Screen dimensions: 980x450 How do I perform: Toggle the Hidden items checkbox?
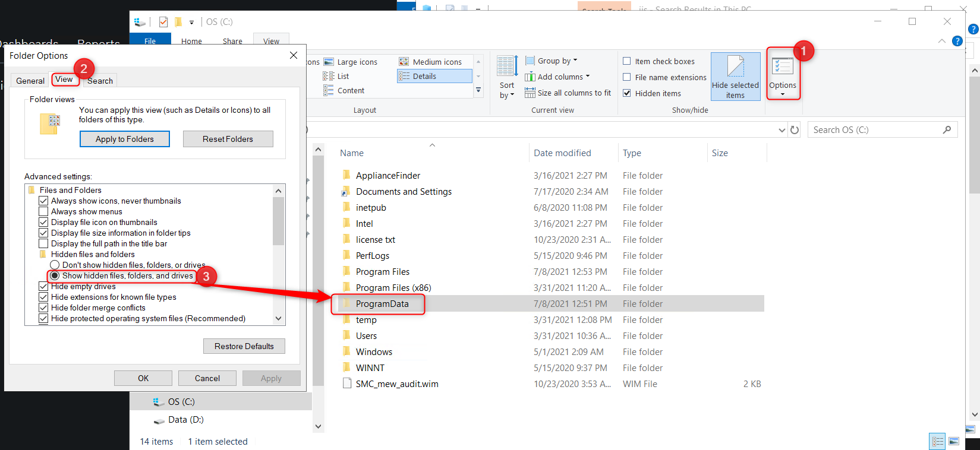(627, 93)
